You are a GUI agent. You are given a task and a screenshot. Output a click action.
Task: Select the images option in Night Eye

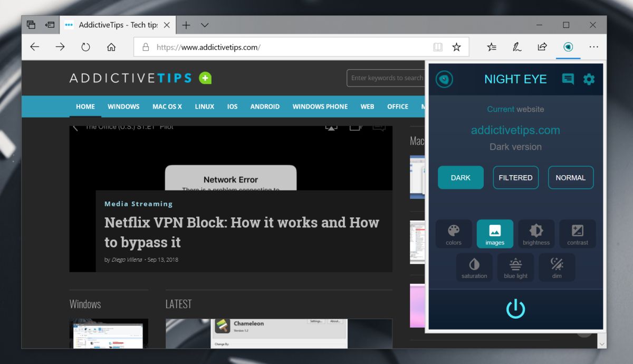[x=495, y=234]
